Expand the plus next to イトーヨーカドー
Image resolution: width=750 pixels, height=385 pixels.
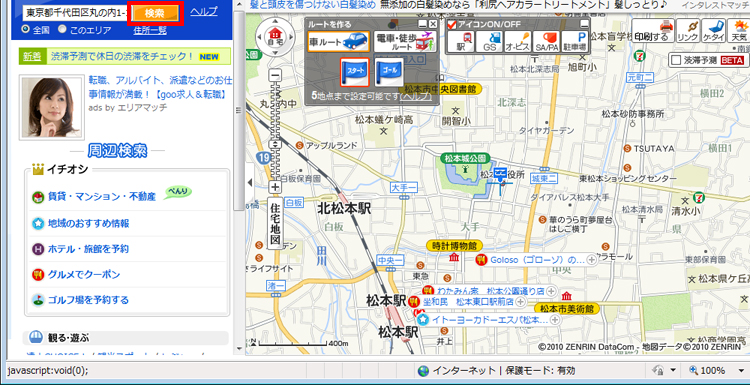coord(555,319)
